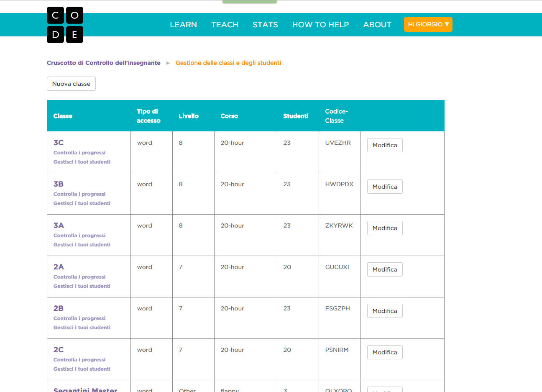Follow the Cruscotto di Controllo dell'insegnante breadcrumb
This screenshot has width=542, height=392.
pos(103,63)
